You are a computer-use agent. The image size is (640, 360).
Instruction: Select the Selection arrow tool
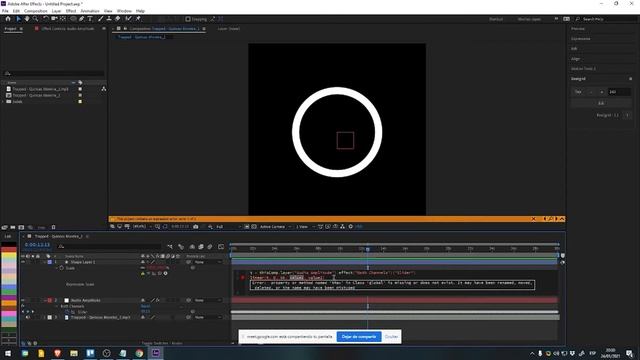tap(18, 19)
